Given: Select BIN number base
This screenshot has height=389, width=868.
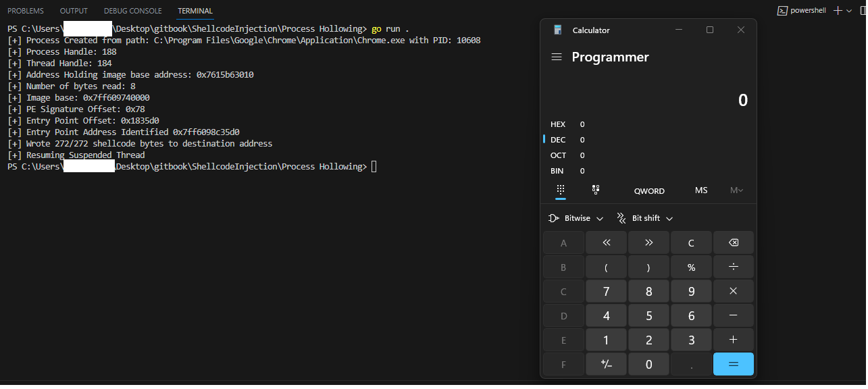Looking at the screenshot, I should coord(558,171).
